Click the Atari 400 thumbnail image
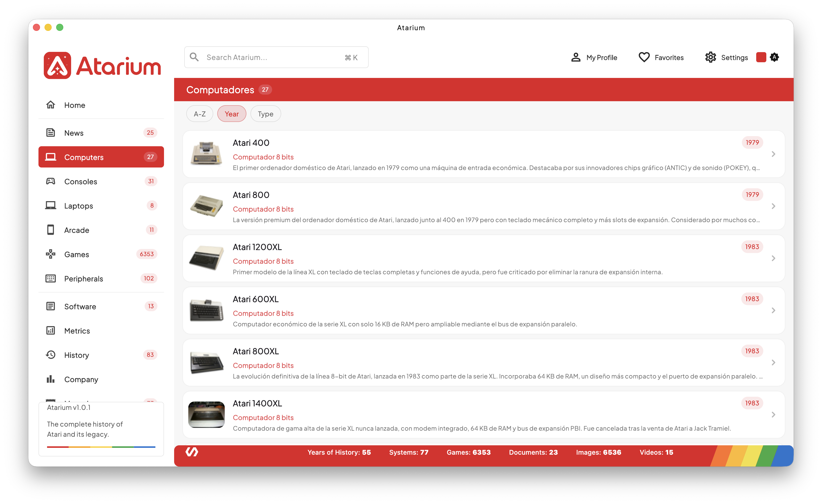 point(207,153)
